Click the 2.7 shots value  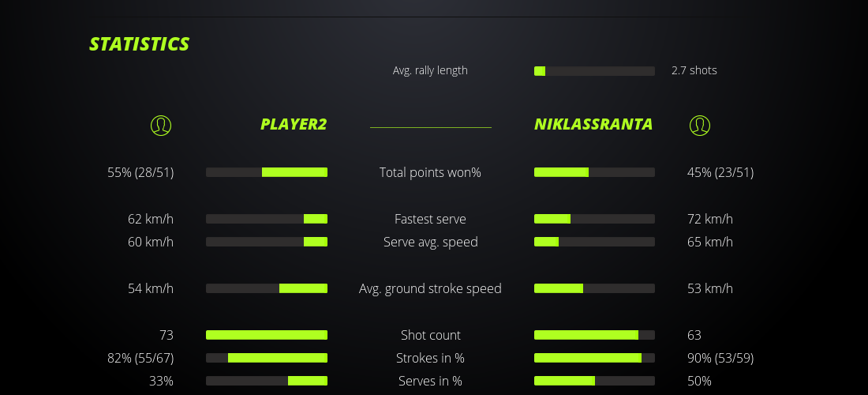694,70
